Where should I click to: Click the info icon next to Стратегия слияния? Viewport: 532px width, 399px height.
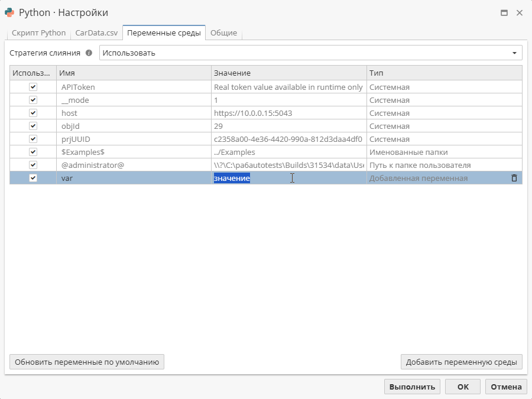coord(87,52)
